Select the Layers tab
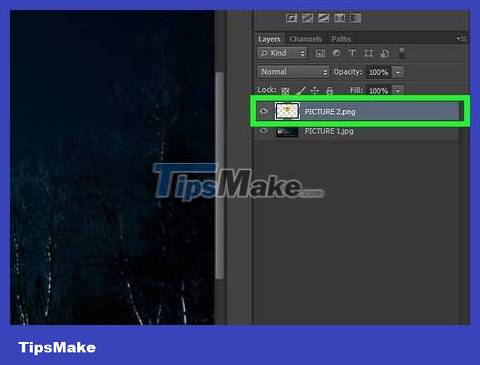480x365 pixels. [x=269, y=39]
